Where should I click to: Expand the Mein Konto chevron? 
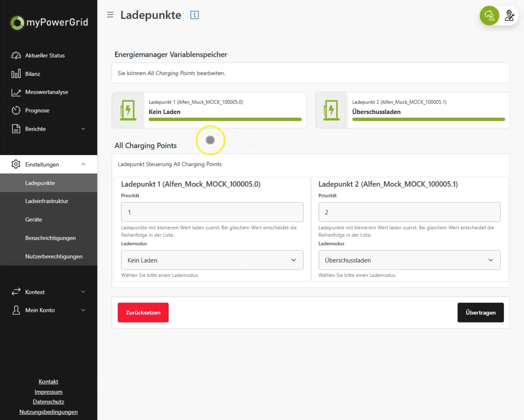coord(83,310)
